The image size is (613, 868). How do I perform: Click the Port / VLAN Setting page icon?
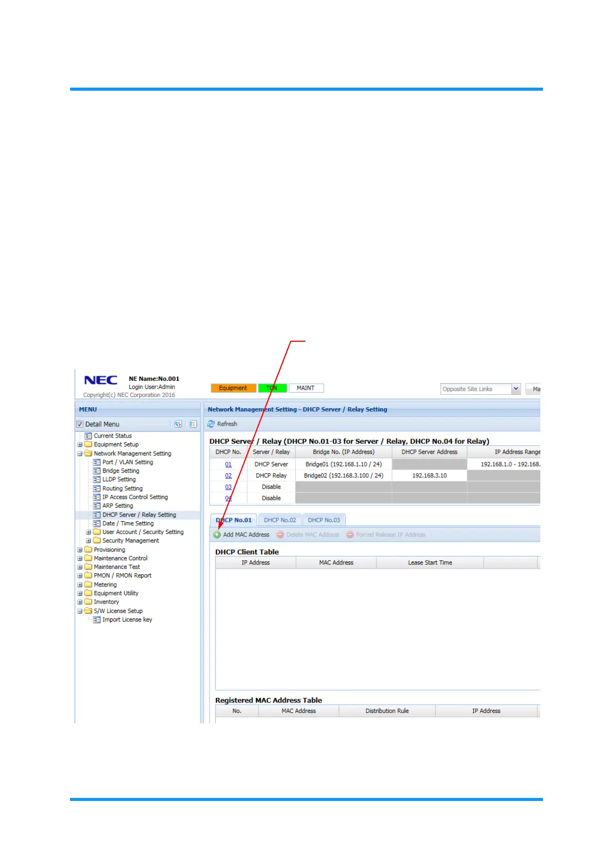[x=96, y=462]
